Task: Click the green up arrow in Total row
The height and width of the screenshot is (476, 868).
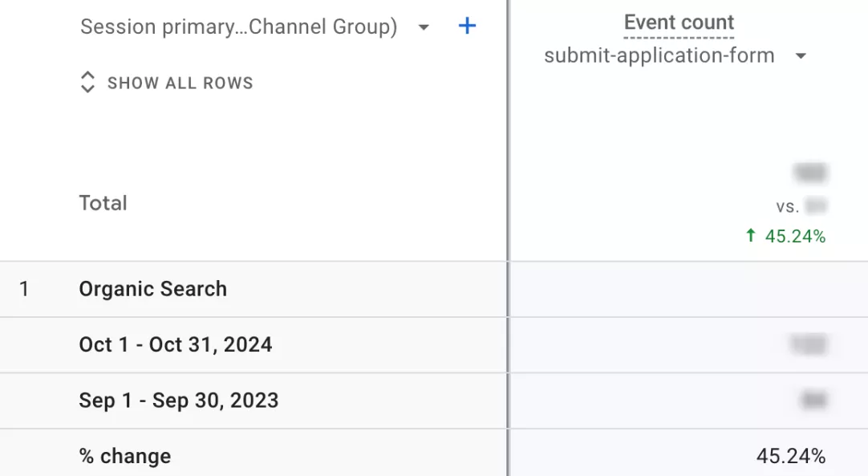Action: tap(751, 236)
